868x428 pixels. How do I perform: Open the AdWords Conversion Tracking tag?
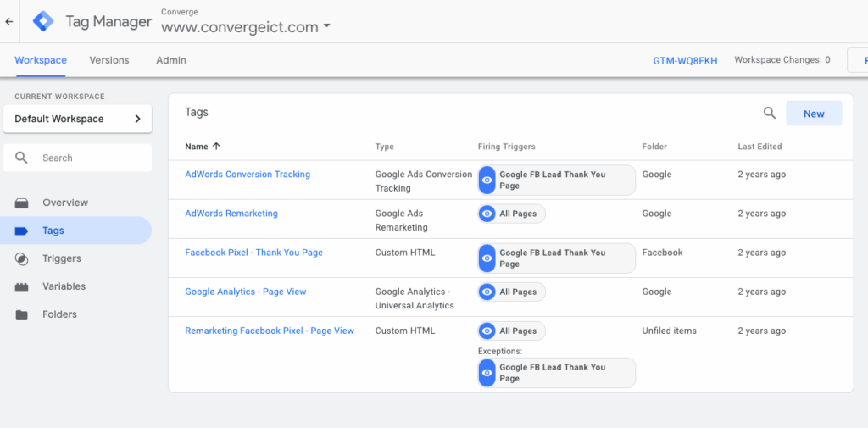pyautogui.click(x=248, y=175)
